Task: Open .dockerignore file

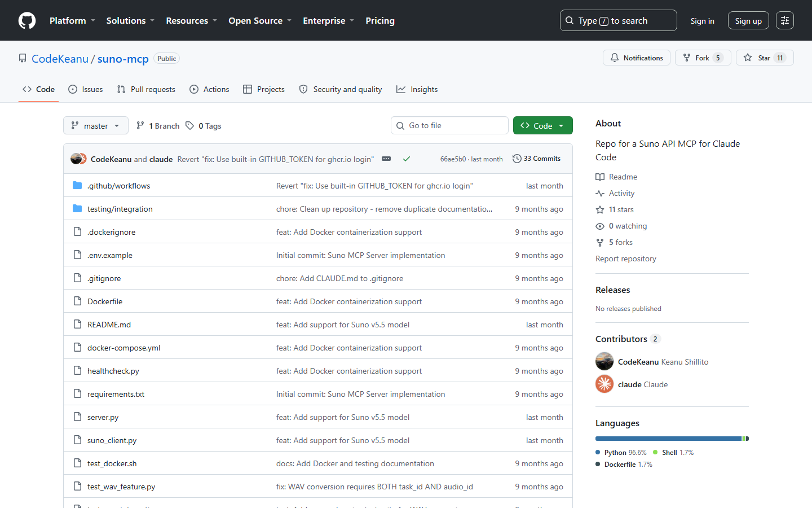Action: click(x=111, y=232)
